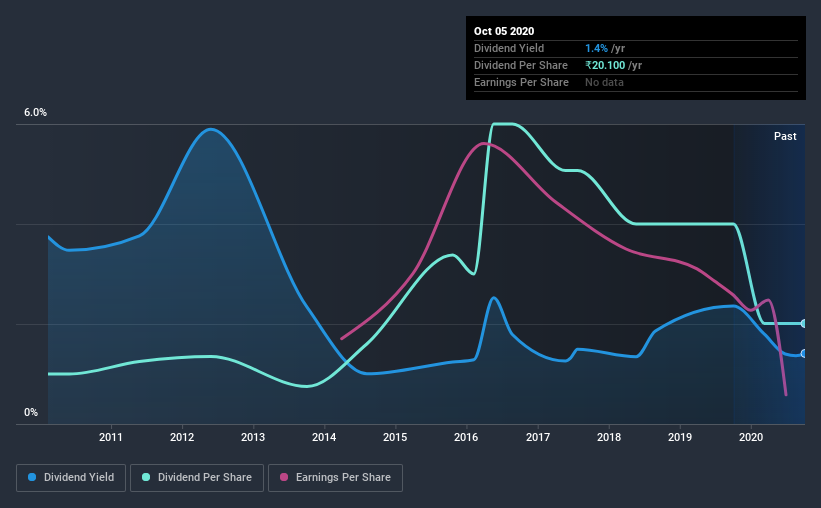Click the 2019 x-axis label

click(x=680, y=437)
